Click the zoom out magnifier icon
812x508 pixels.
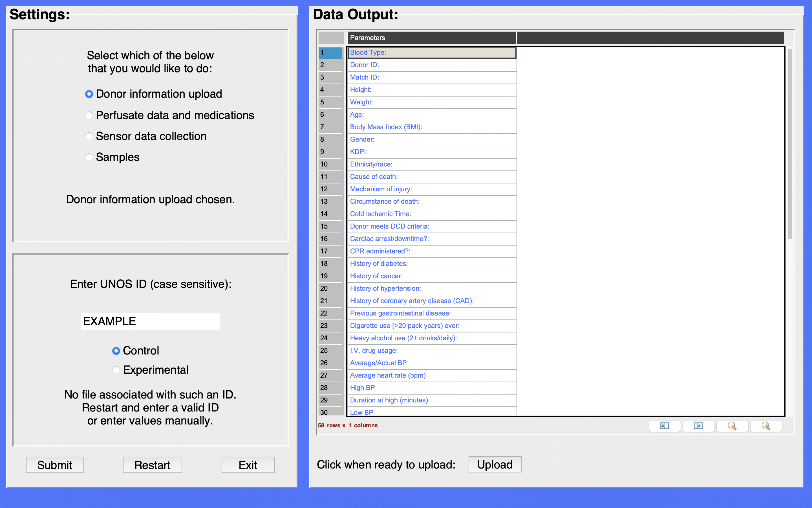coord(732,426)
